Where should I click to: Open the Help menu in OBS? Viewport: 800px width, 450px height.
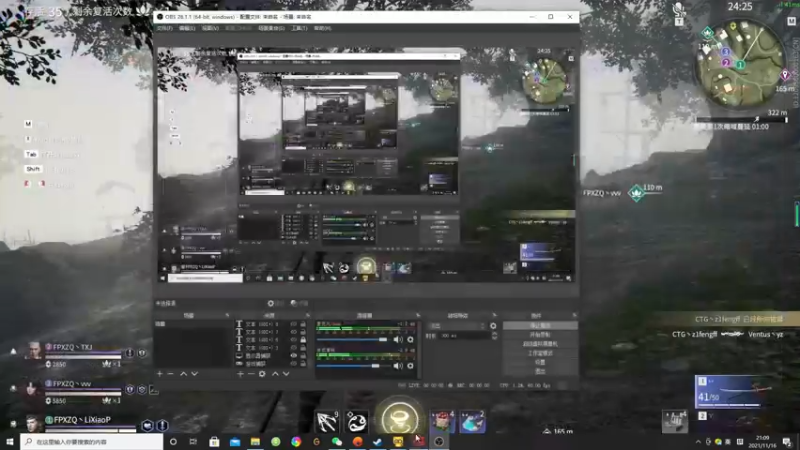(322, 29)
